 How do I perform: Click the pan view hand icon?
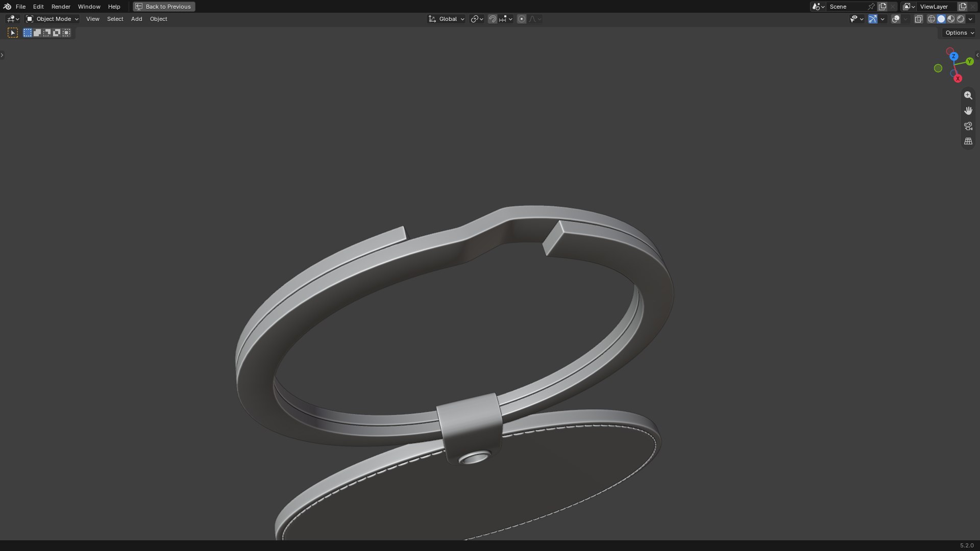pyautogui.click(x=968, y=111)
